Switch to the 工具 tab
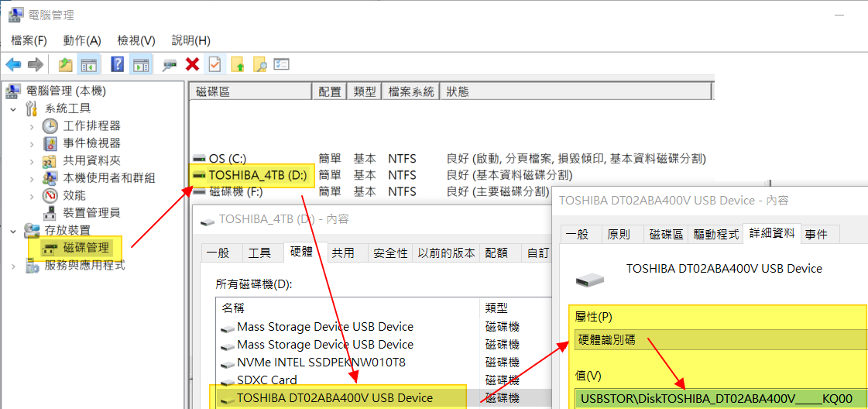 coord(263,253)
